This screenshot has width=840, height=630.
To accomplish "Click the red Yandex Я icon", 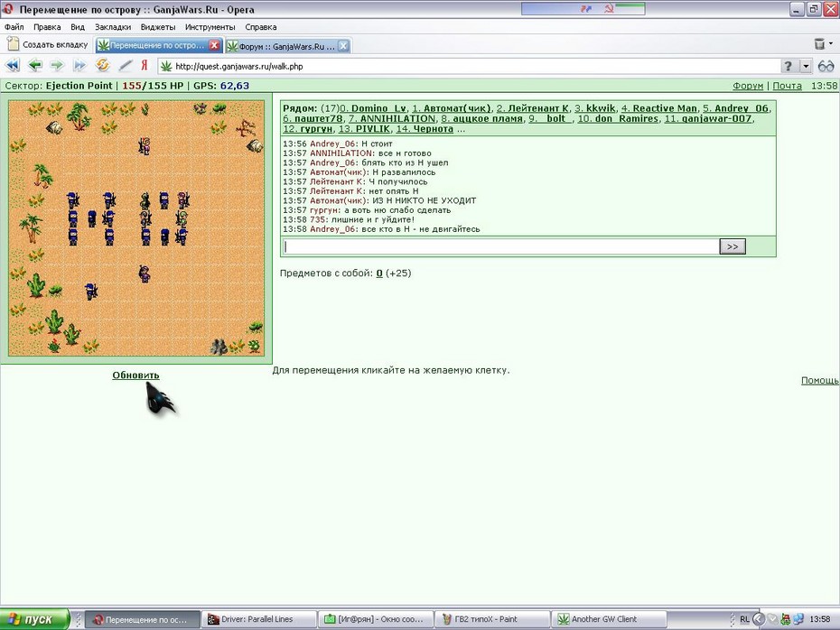I will 145,66.
